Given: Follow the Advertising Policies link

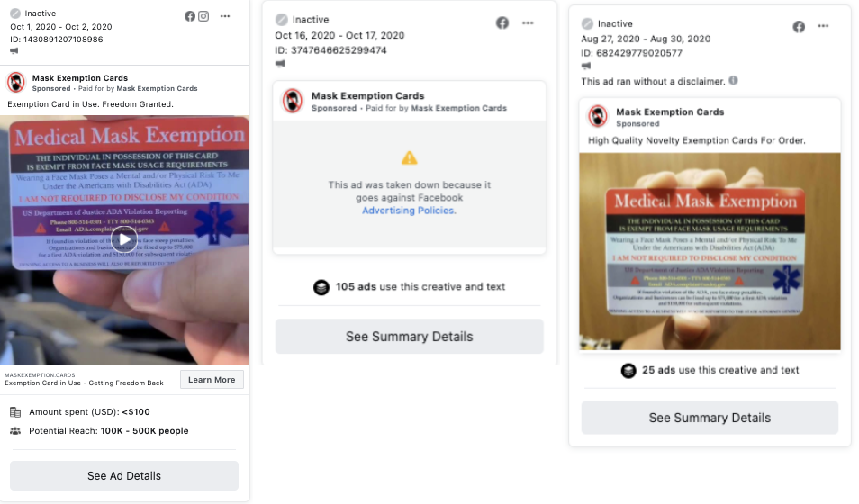Looking at the screenshot, I should (409, 211).
